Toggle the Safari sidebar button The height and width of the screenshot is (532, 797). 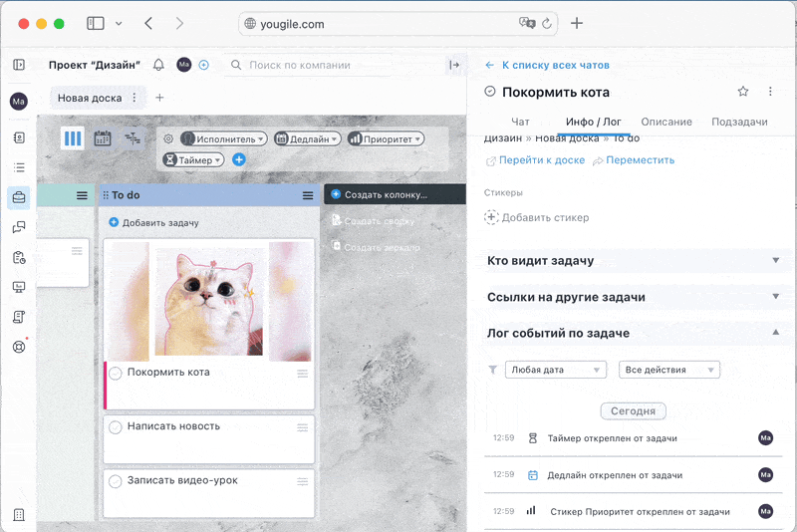coord(96,23)
